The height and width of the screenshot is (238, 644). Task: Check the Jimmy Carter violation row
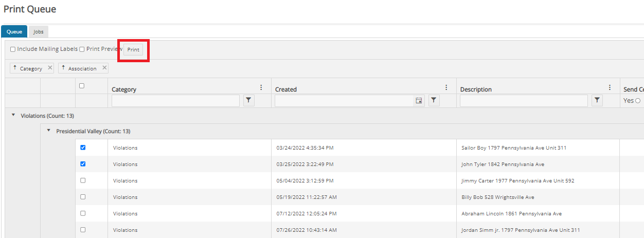pyautogui.click(x=83, y=180)
